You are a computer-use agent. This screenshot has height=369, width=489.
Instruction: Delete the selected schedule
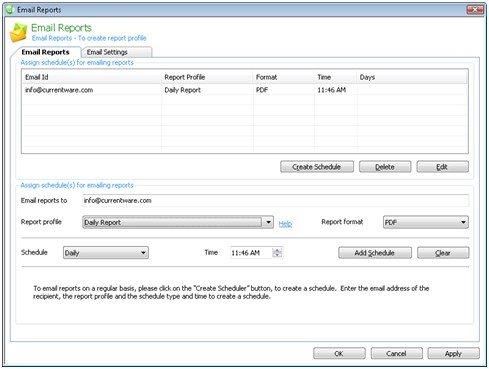[385, 167]
